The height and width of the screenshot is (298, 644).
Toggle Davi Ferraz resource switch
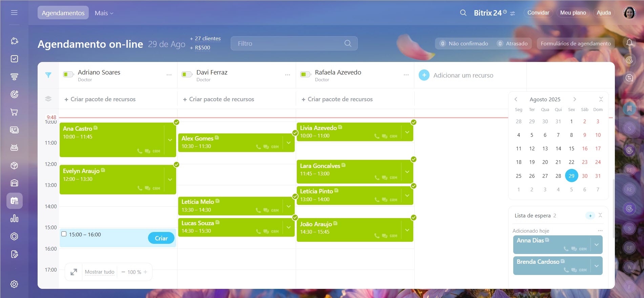187,74
